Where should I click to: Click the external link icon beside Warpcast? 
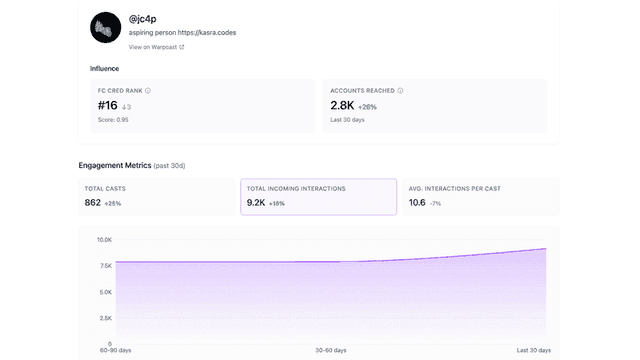tap(182, 47)
